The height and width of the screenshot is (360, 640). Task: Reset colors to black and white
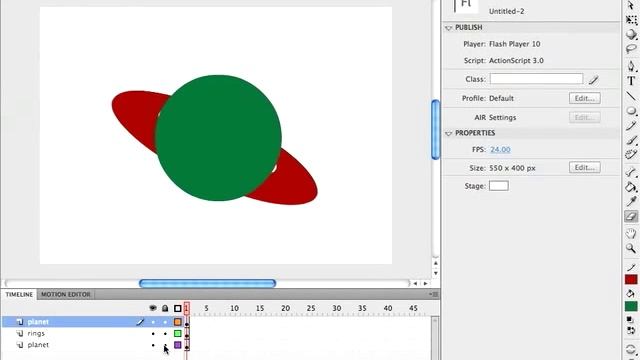[x=631, y=320]
